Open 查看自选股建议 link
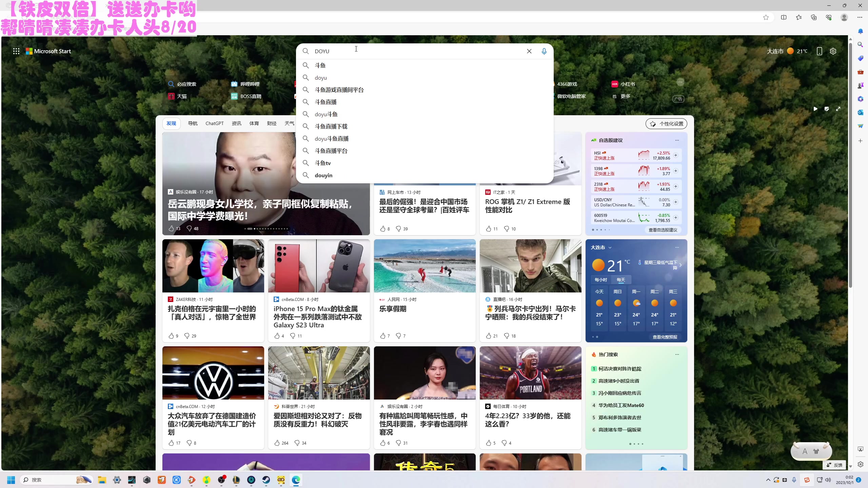868x488 pixels. [663, 230]
